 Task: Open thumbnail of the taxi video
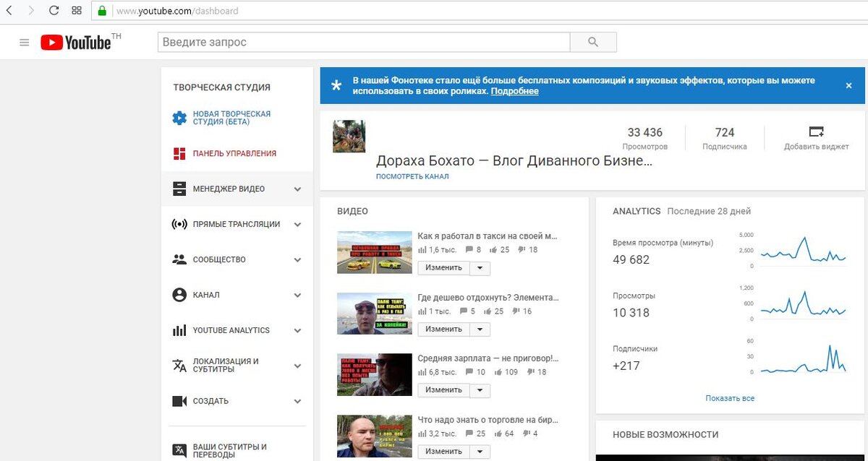pyautogui.click(x=374, y=252)
